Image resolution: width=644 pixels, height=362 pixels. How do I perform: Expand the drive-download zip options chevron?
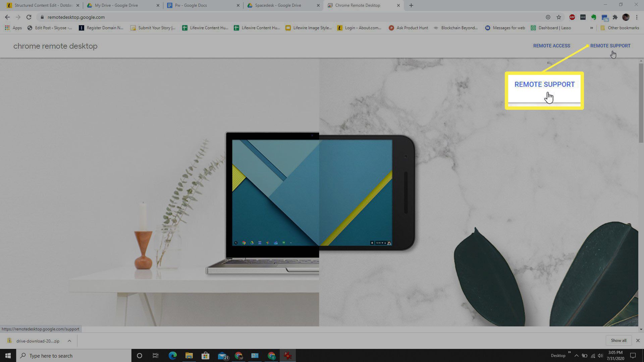[x=69, y=341]
